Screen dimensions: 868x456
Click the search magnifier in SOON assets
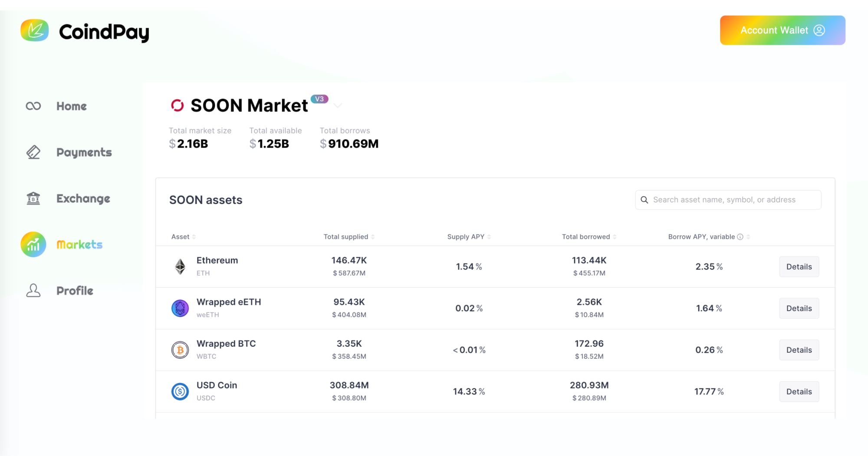[x=645, y=200]
